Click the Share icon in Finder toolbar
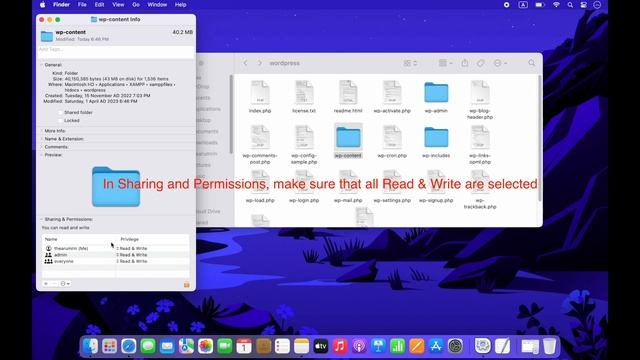 tap(464, 63)
